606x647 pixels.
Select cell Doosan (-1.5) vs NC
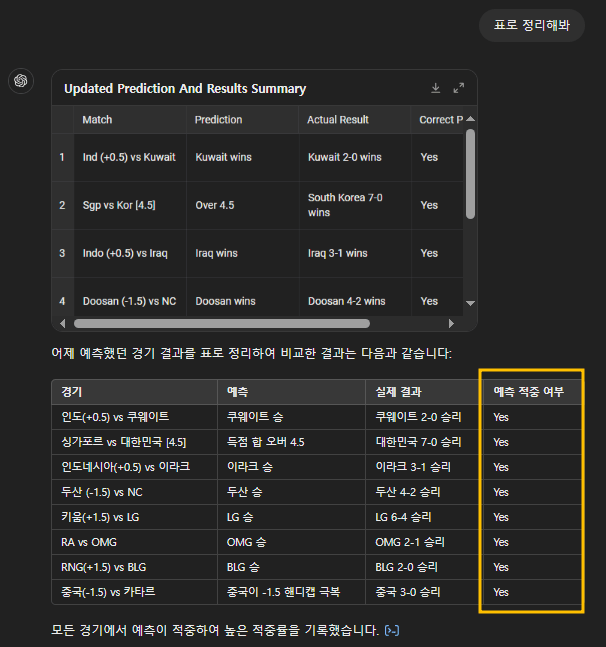pyautogui.click(x=130, y=297)
